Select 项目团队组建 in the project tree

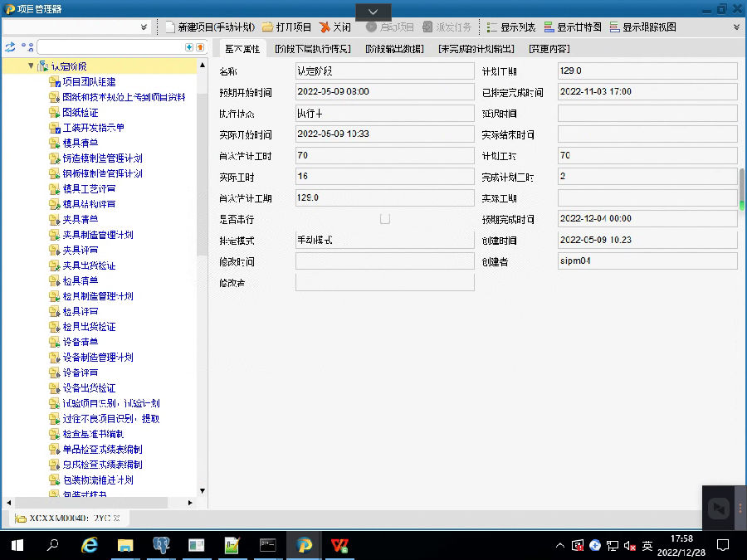[89, 81]
